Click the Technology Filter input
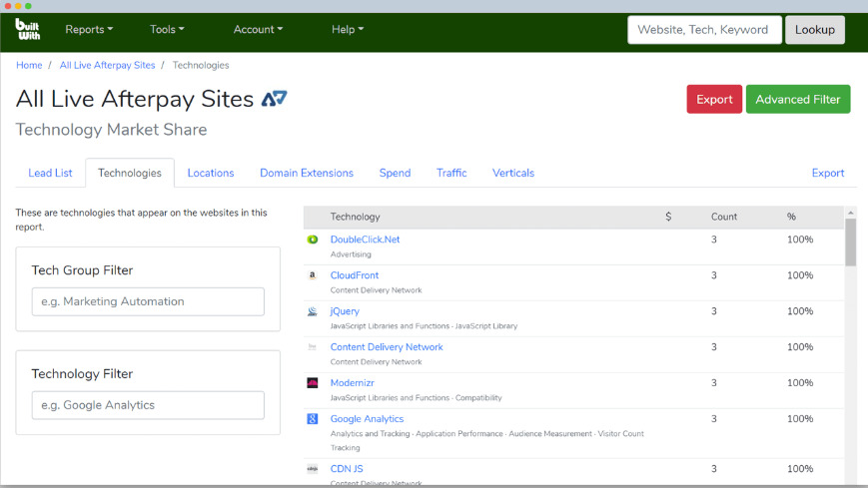The image size is (868, 488). tap(148, 405)
